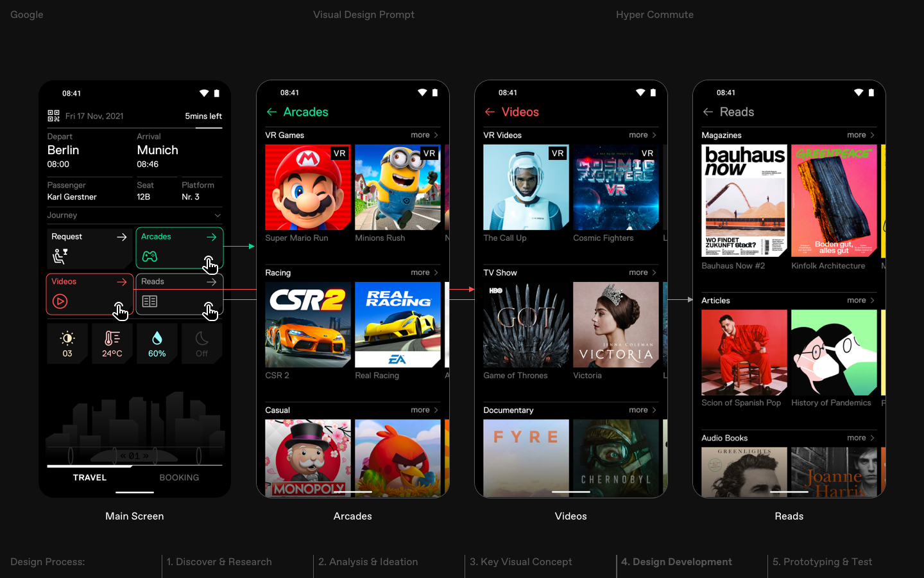The width and height of the screenshot is (924, 578).
Task: Click the 'Karl Gerstner' passenger name
Action: click(x=72, y=197)
